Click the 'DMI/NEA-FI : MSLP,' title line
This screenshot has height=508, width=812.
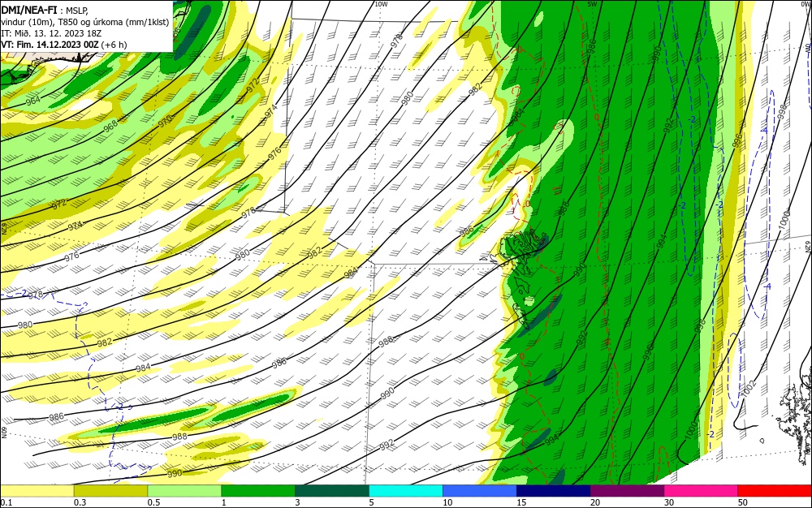(x=45, y=10)
